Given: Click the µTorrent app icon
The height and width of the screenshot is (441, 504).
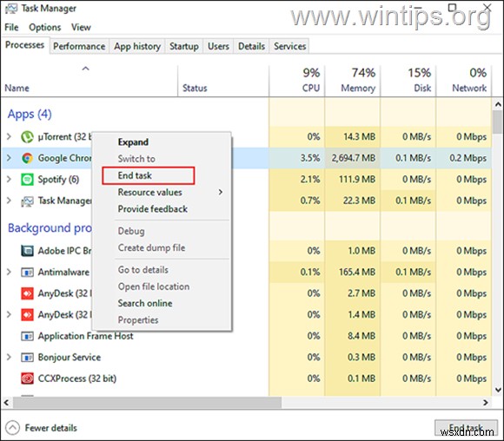Looking at the screenshot, I should [27, 137].
